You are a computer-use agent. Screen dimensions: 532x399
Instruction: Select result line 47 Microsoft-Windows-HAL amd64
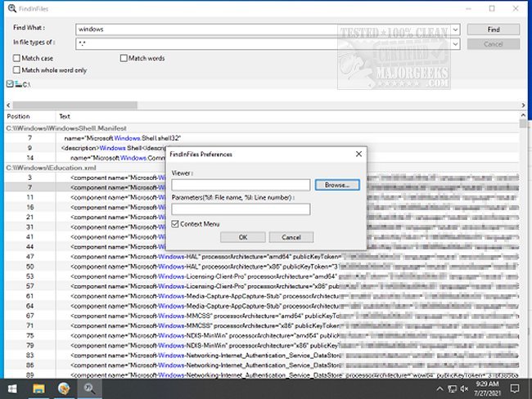(262, 257)
